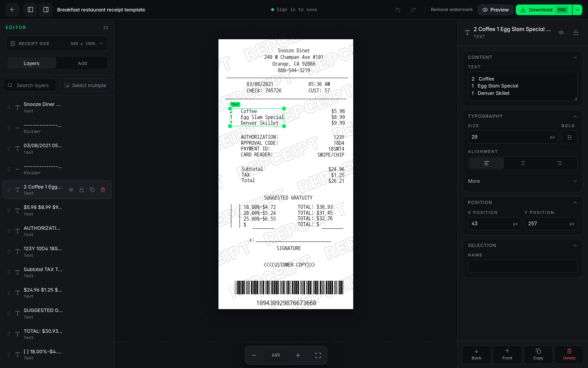
Task: Zoom in with the plus button
Action: tap(298, 355)
